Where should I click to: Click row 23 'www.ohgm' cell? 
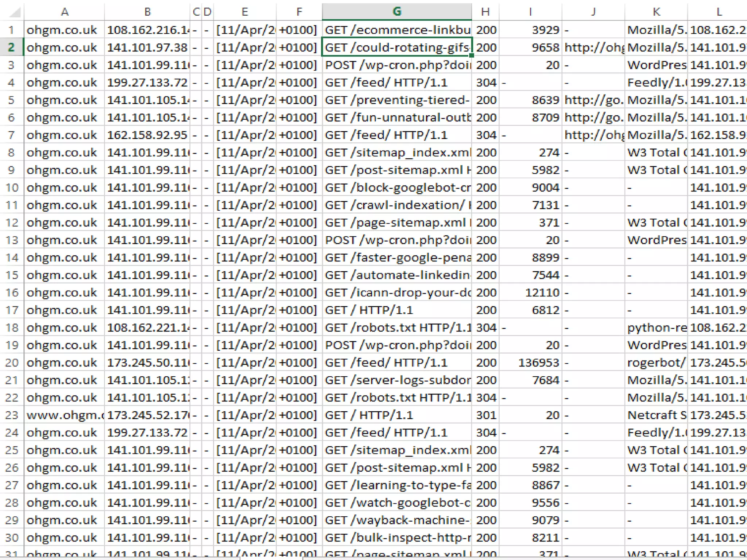[64, 415]
